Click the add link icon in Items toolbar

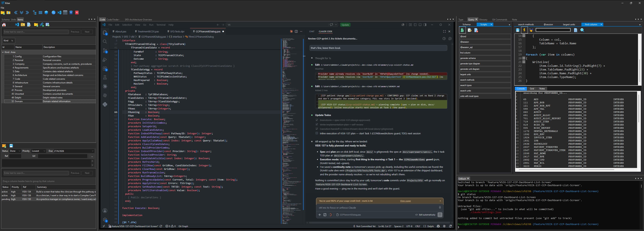[x=42, y=25]
